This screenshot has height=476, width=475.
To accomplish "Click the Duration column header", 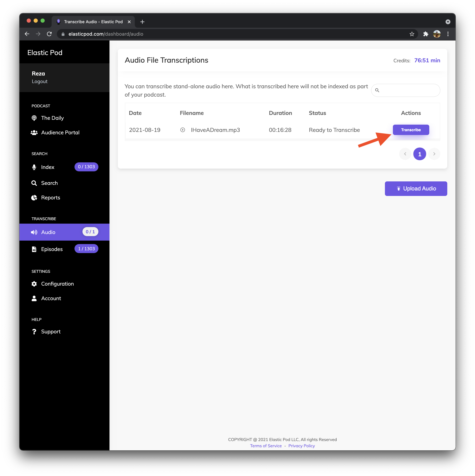I will click(x=280, y=113).
